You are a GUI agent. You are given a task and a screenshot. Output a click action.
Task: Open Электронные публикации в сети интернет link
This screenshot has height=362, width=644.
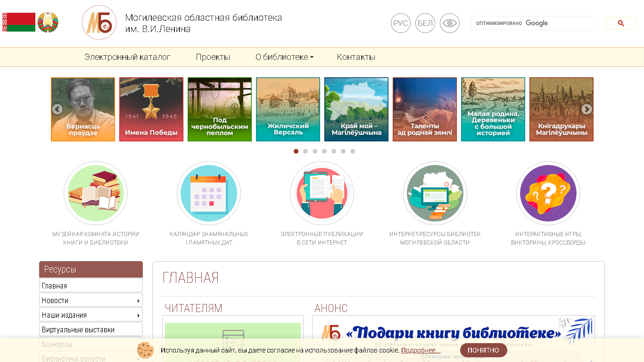322,239
